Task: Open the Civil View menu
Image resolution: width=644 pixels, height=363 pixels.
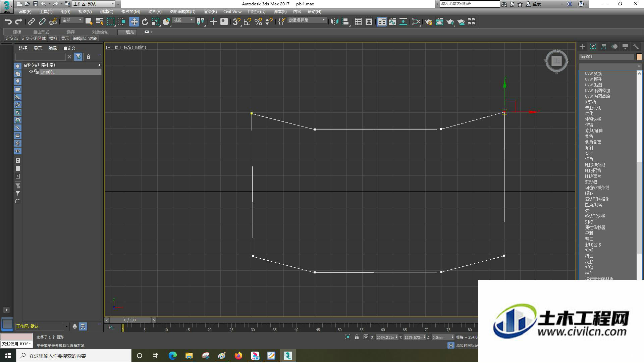Action: pos(232,12)
